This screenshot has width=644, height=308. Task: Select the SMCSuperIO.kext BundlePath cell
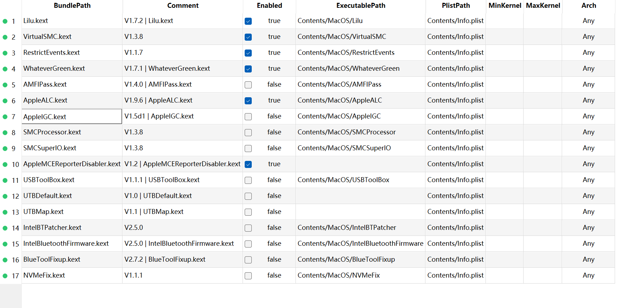coord(72,148)
